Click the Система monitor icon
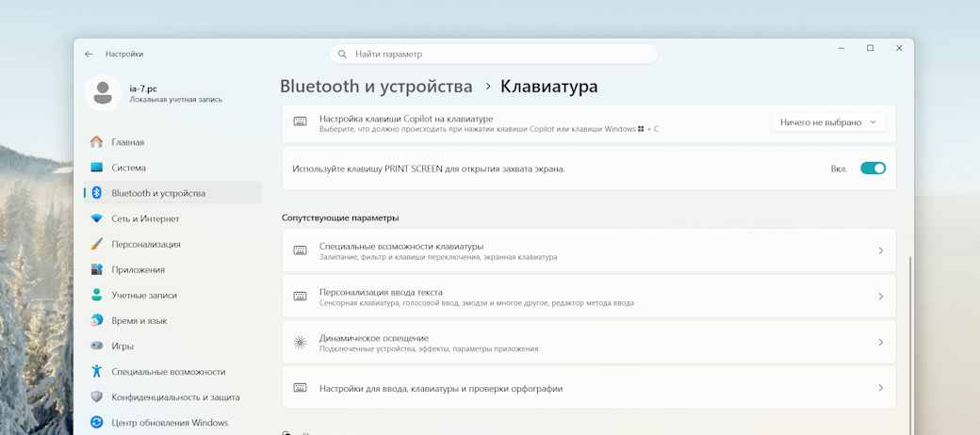 coord(96,168)
